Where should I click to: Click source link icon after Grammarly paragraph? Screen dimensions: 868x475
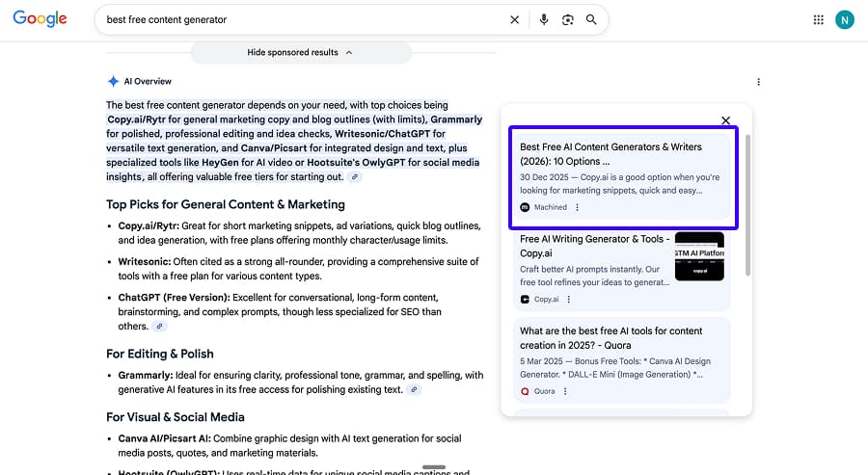point(414,389)
